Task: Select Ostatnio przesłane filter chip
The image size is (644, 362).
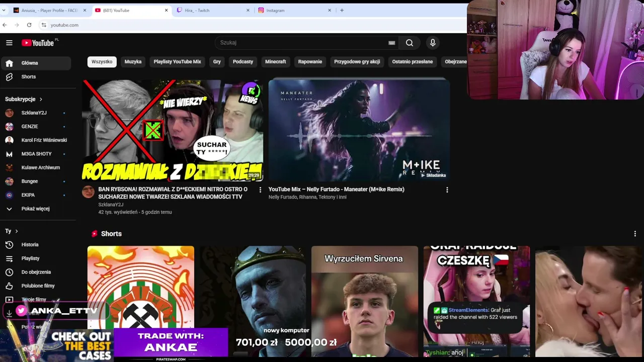Action: (x=413, y=61)
